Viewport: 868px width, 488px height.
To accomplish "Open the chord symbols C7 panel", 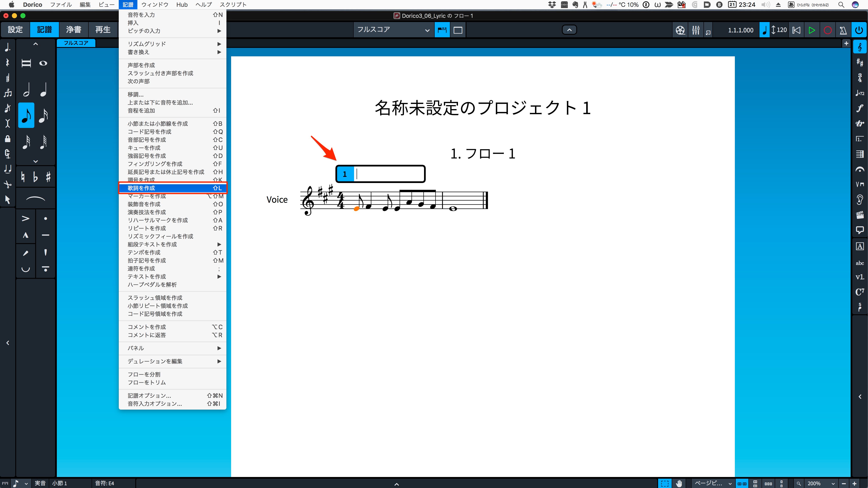I will pos(860,292).
